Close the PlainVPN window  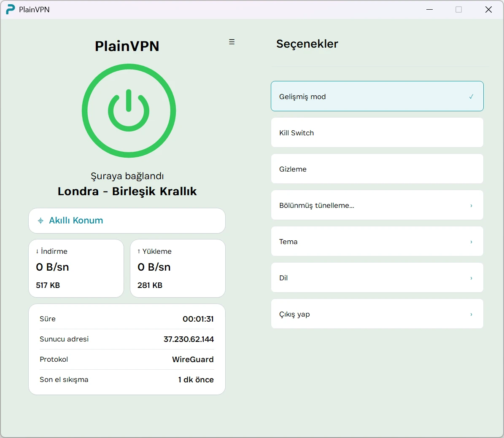click(x=488, y=10)
